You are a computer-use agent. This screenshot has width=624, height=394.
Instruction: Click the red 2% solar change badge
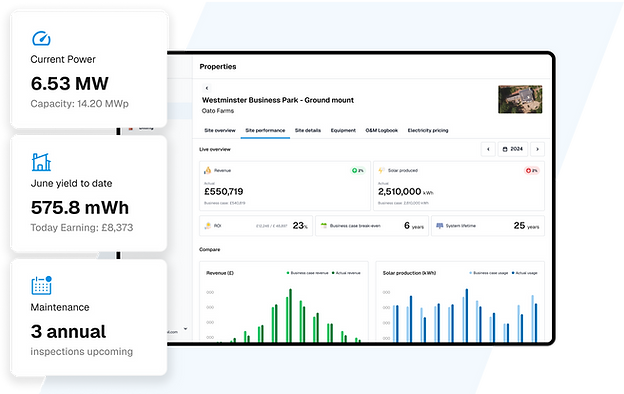tap(531, 170)
